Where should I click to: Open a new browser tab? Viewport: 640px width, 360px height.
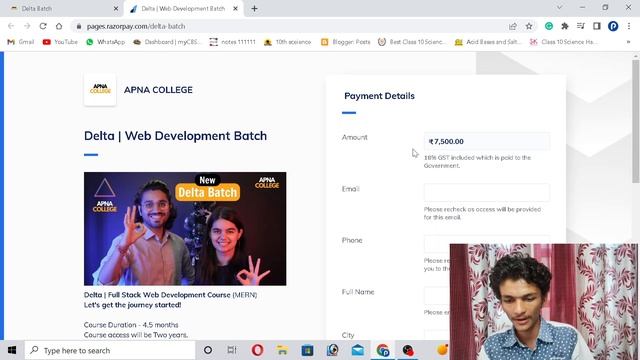pos(254,8)
